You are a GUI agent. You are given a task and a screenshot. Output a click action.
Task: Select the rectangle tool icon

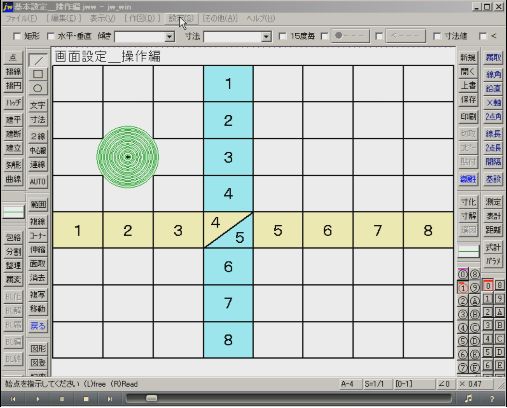[x=38, y=74]
